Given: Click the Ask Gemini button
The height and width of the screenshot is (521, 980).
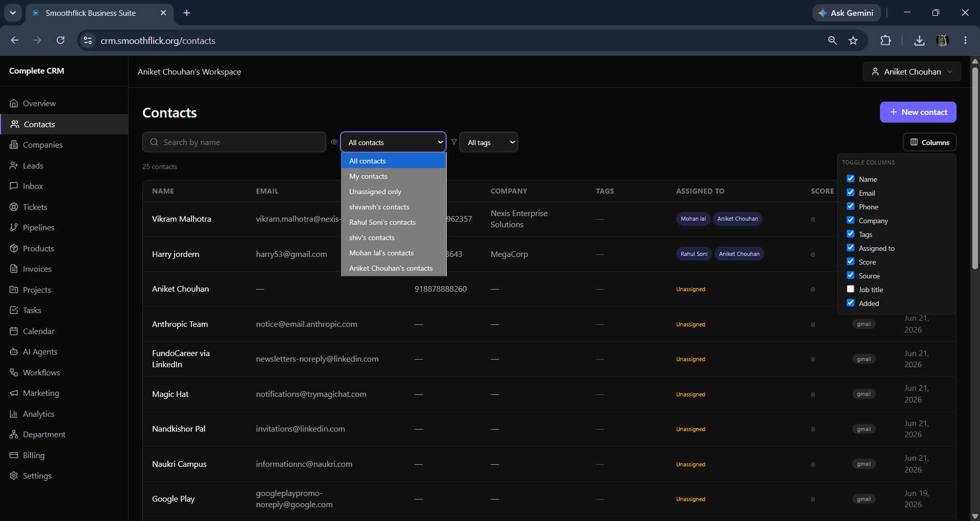Looking at the screenshot, I should click(x=846, y=13).
